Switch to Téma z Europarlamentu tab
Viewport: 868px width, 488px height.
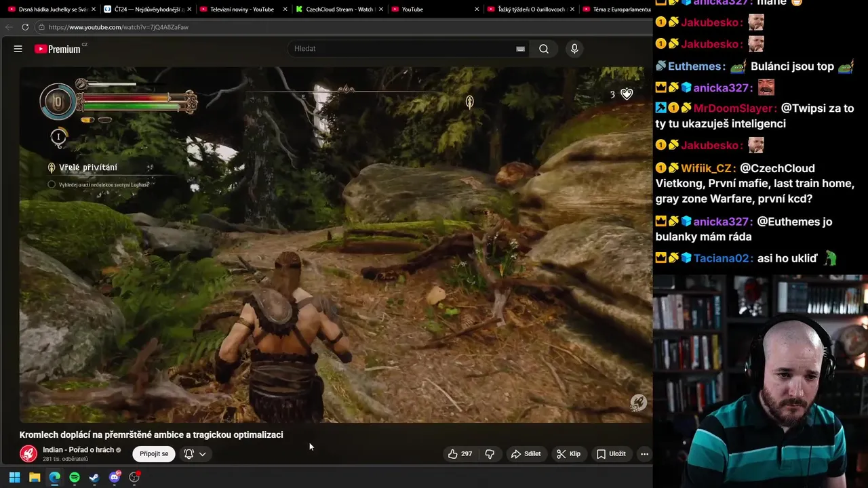617,9
